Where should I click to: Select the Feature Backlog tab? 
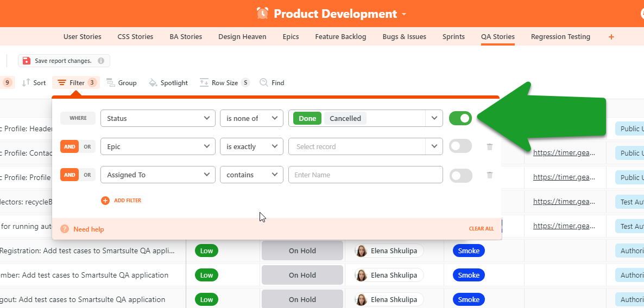click(340, 36)
